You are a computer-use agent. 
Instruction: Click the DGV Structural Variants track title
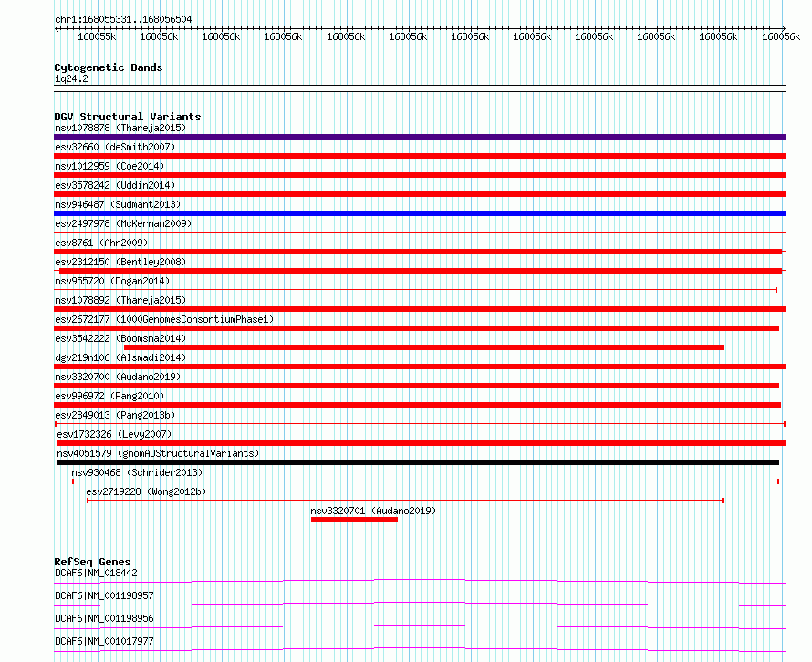click(128, 117)
